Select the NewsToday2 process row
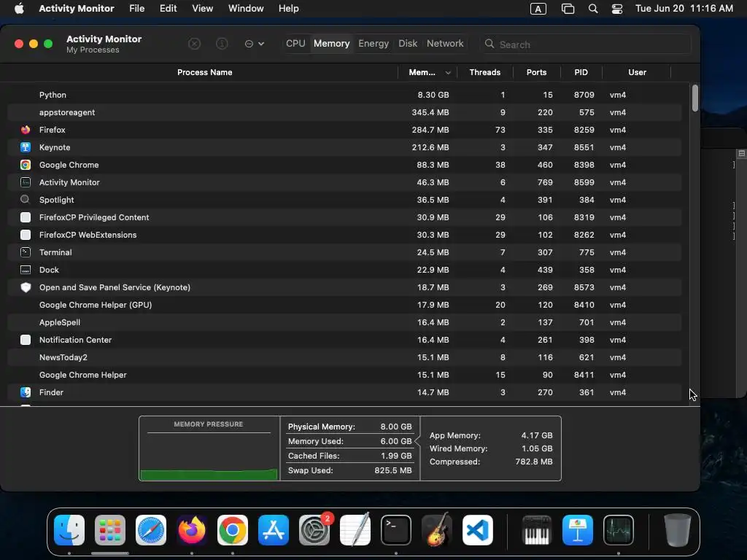Image resolution: width=747 pixels, height=560 pixels. coord(344,357)
